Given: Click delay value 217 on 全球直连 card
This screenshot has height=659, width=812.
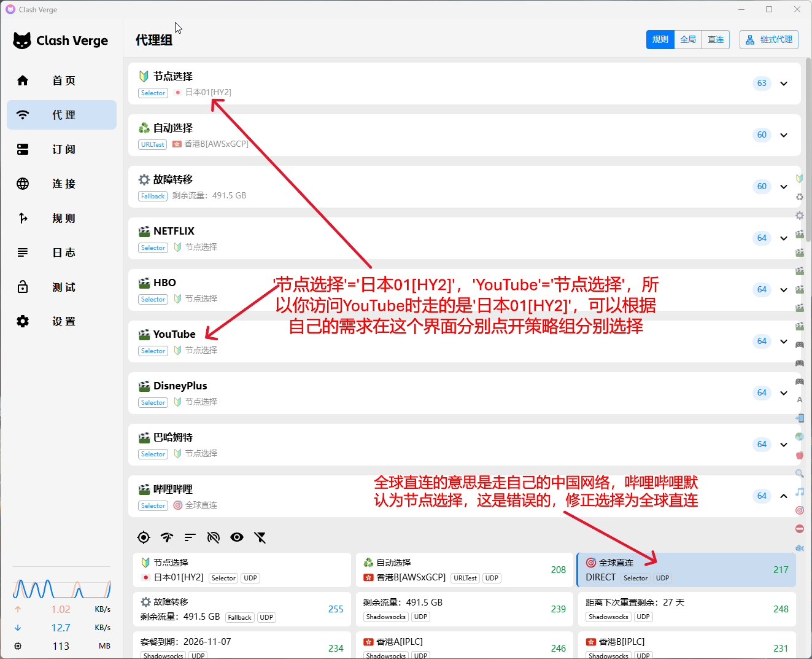Looking at the screenshot, I should [781, 570].
